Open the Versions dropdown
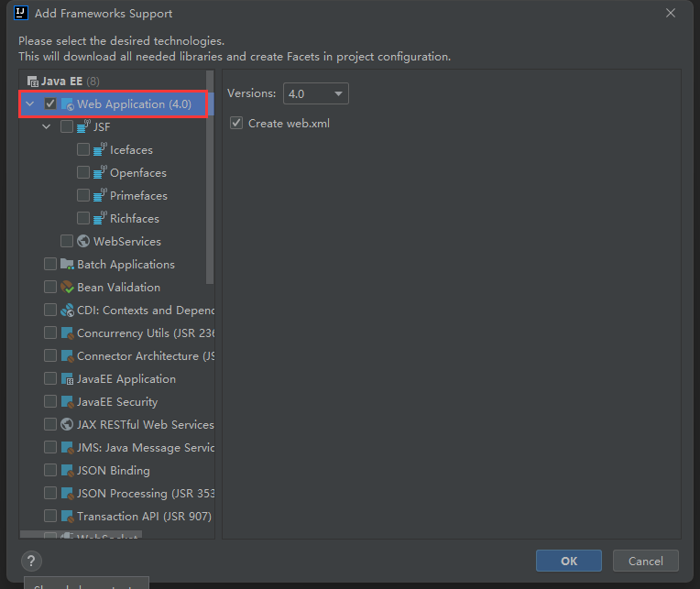Image resolution: width=700 pixels, height=589 pixels. 316,93
